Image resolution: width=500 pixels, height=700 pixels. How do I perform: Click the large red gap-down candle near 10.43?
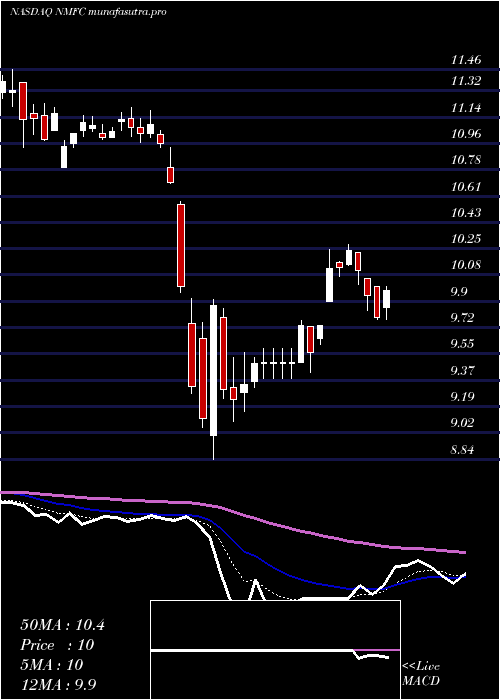[x=181, y=247]
